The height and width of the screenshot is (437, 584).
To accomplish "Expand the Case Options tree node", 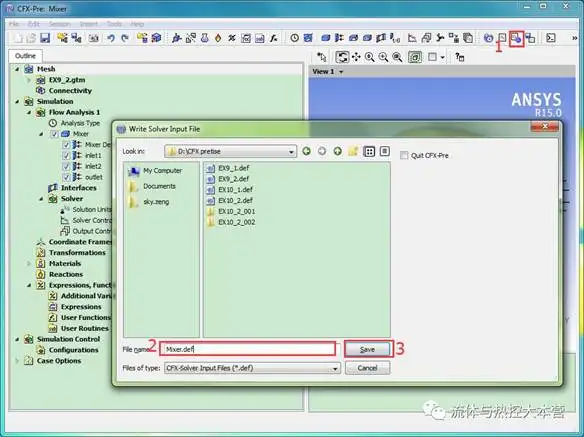I will [17, 361].
